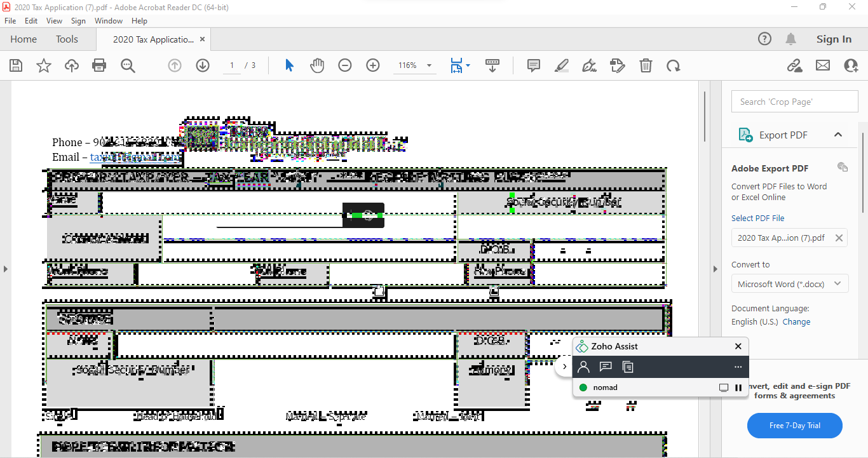Open the Stamp tool
Screen dimensions: 868x458
pos(617,65)
